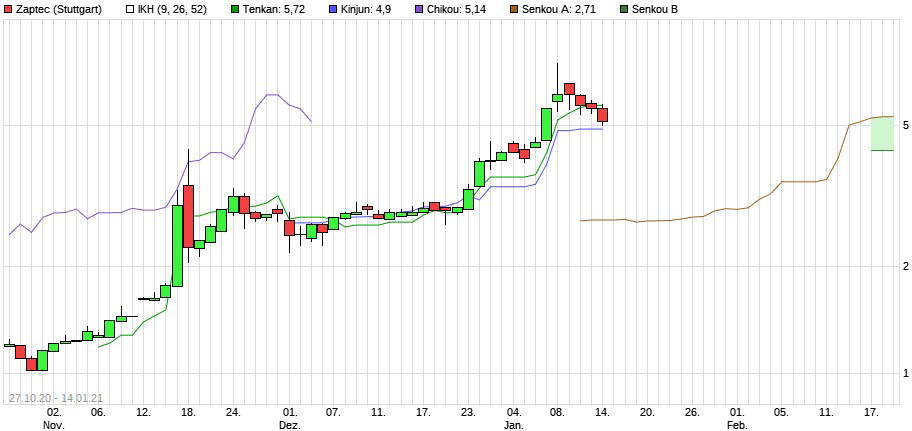912x431 pixels.
Task: Select the 'Zaptec (Stuttgart)' legend label
Action: point(58,9)
